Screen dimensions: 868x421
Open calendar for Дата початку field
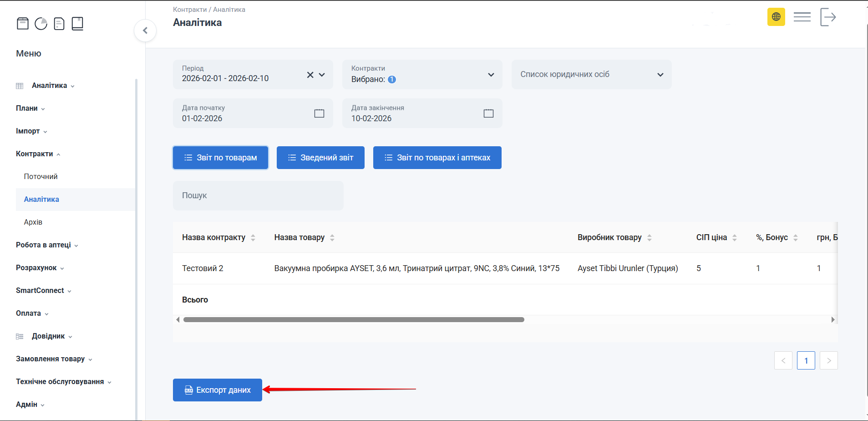[319, 113]
